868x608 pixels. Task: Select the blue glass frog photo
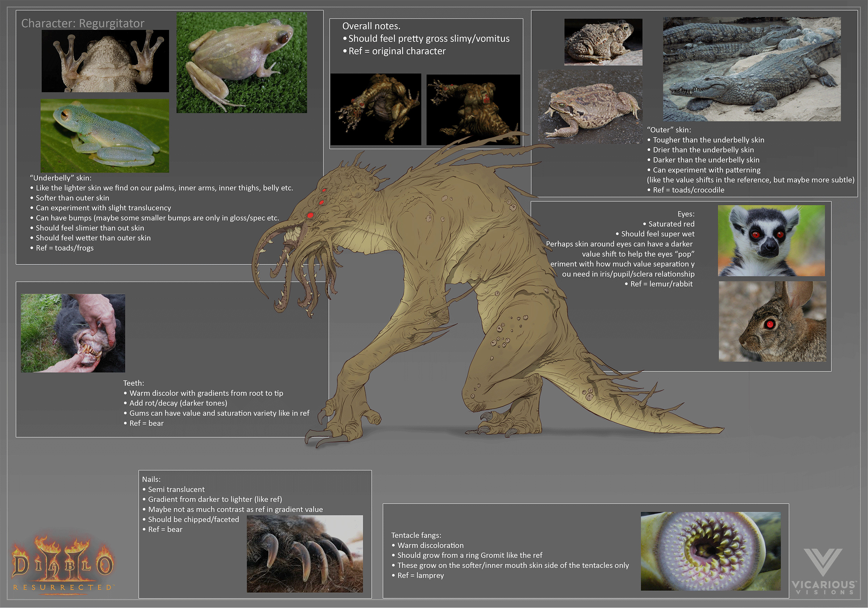pos(105,136)
